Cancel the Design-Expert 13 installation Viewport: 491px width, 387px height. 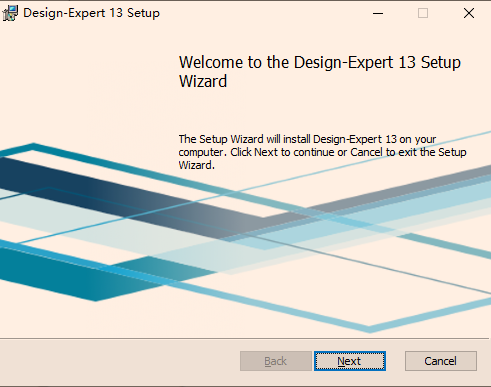[441, 361]
